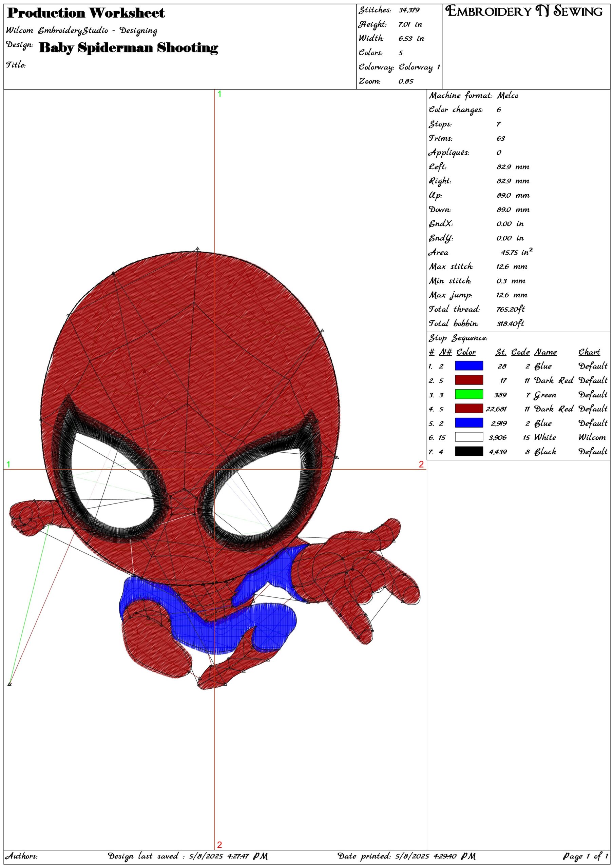Choose the Black color swatch in stop 7
This screenshot has width=614, height=868.
pyautogui.click(x=469, y=451)
